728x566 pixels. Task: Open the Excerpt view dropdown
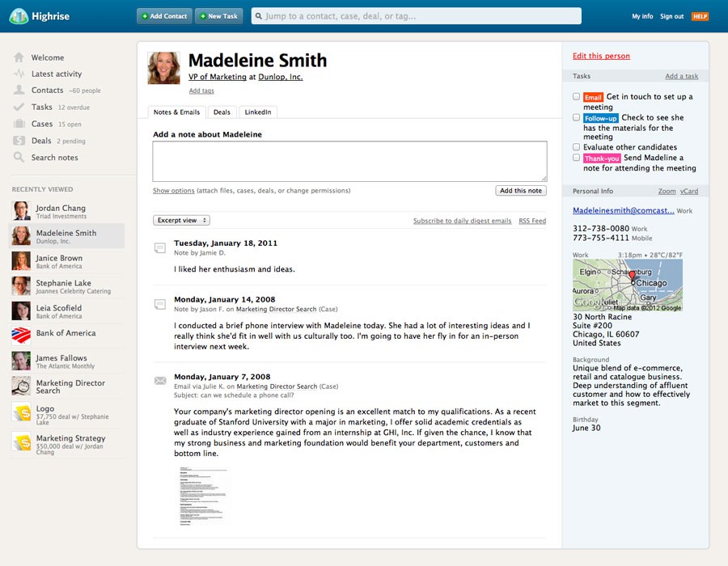point(181,220)
